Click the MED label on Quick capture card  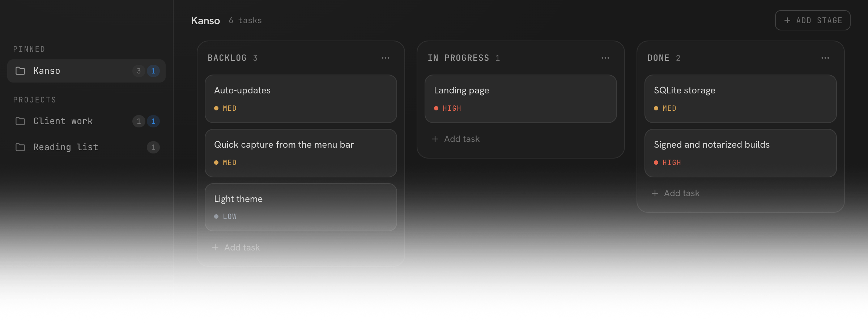click(230, 163)
